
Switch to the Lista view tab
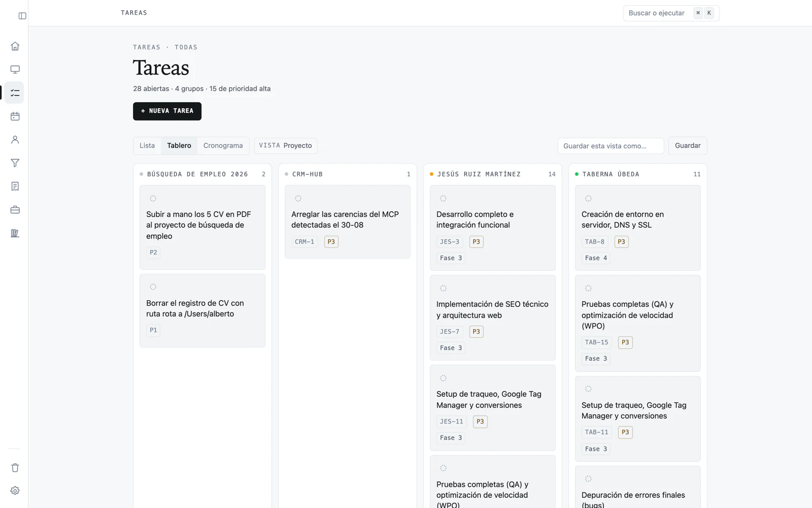coord(147,146)
